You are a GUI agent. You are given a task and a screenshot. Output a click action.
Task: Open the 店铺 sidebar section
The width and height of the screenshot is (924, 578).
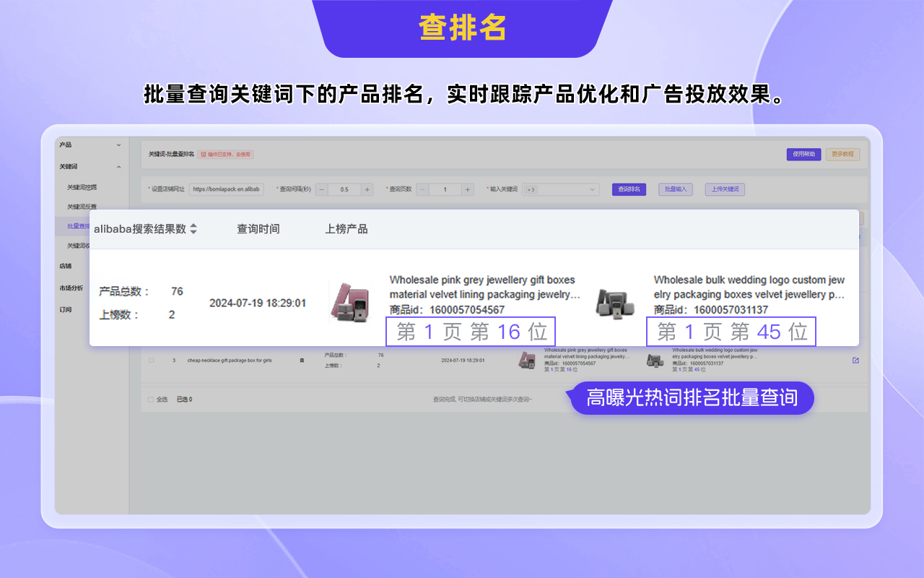click(65, 266)
